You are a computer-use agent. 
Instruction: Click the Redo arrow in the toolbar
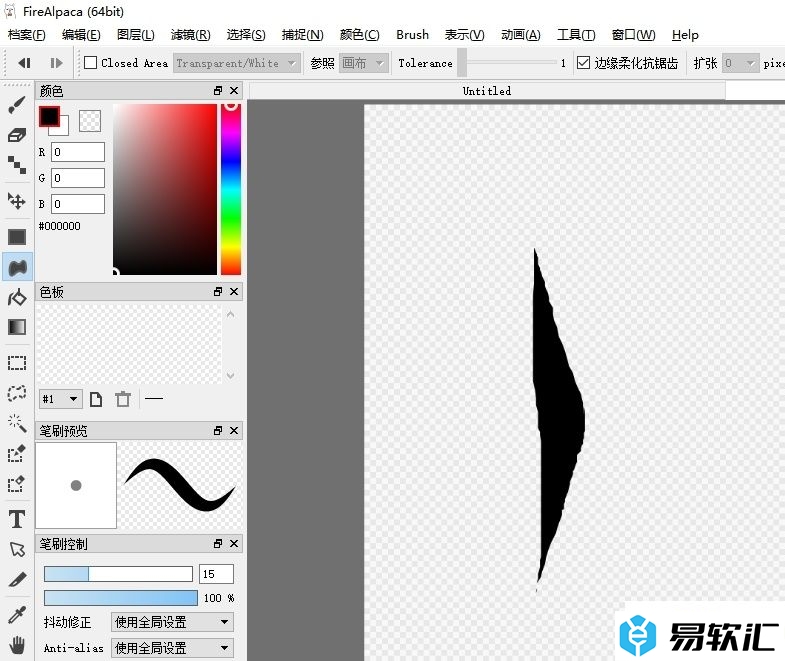pyautogui.click(x=56, y=63)
